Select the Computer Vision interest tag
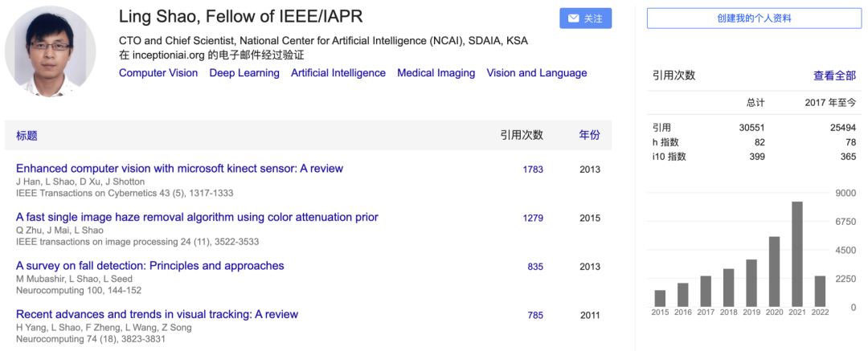 click(x=158, y=73)
